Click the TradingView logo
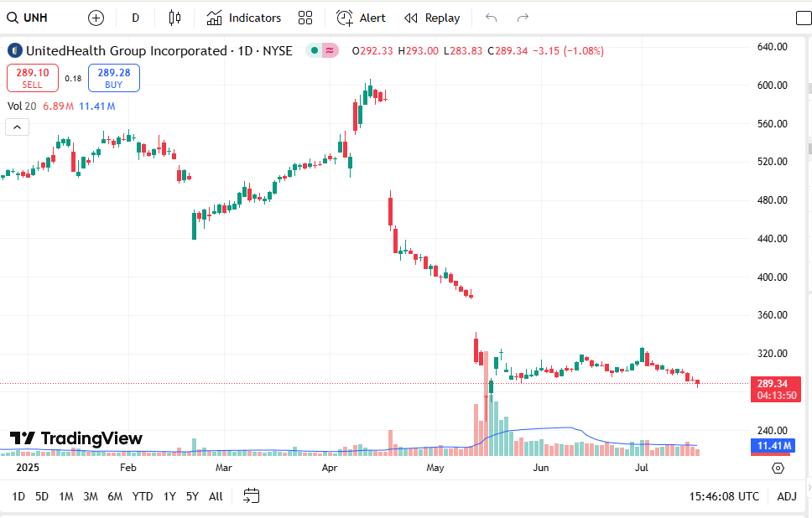 (76, 439)
